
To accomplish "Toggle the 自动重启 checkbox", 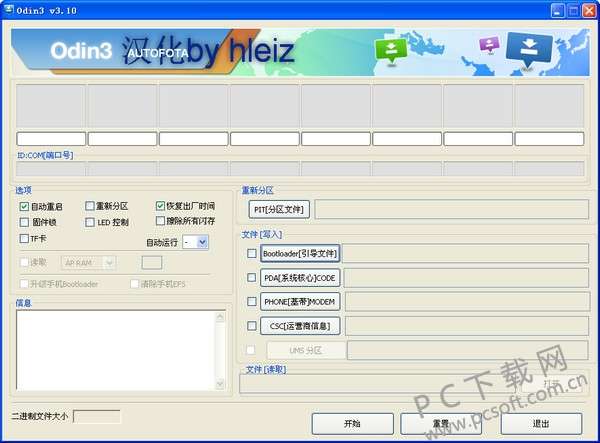I will pos(24,207).
